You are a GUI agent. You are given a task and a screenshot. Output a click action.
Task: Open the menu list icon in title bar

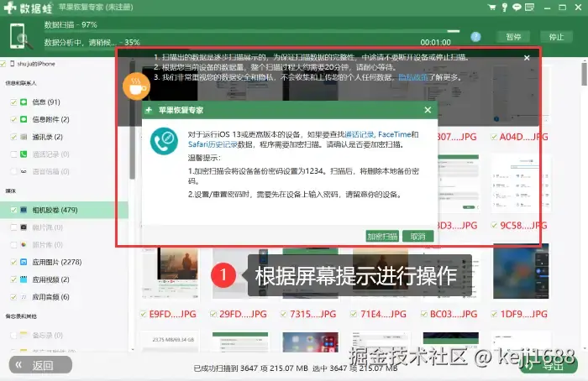click(530, 7)
